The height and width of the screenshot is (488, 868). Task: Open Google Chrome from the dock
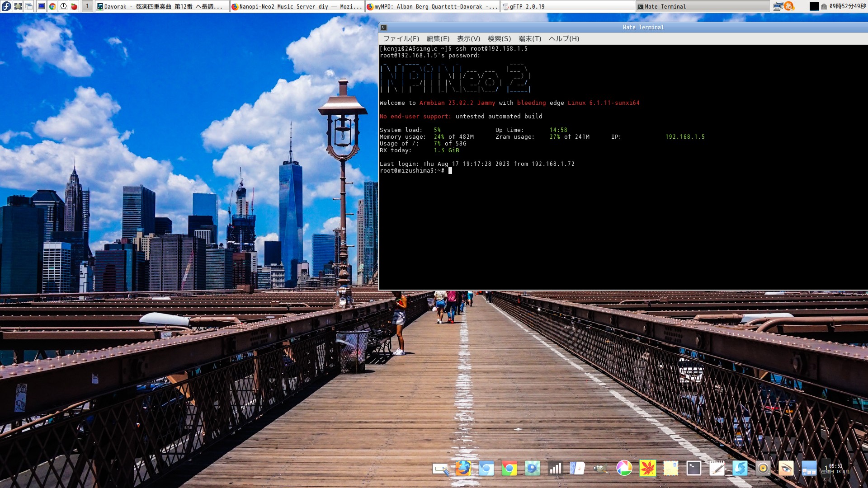[x=509, y=469]
